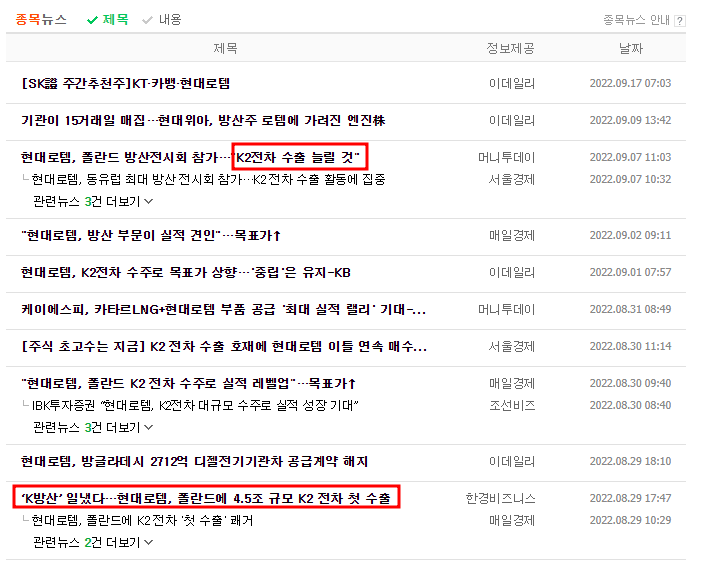Viewport: 704px width, 562px height.
Task: Click date 2022.08.29 17:47
Action: click(x=630, y=498)
